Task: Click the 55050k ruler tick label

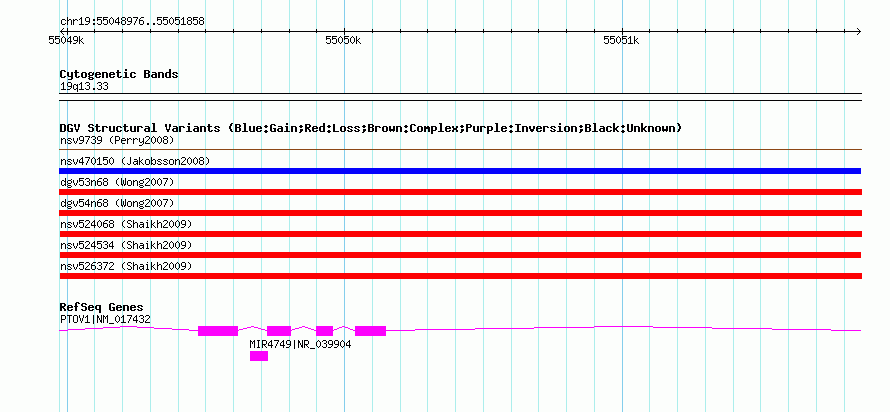Action: tap(343, 40)
